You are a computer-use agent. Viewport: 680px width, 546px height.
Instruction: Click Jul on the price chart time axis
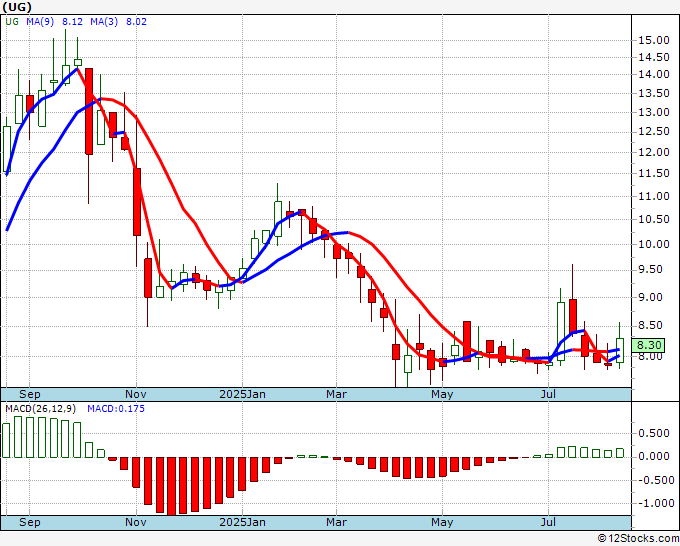549,394
